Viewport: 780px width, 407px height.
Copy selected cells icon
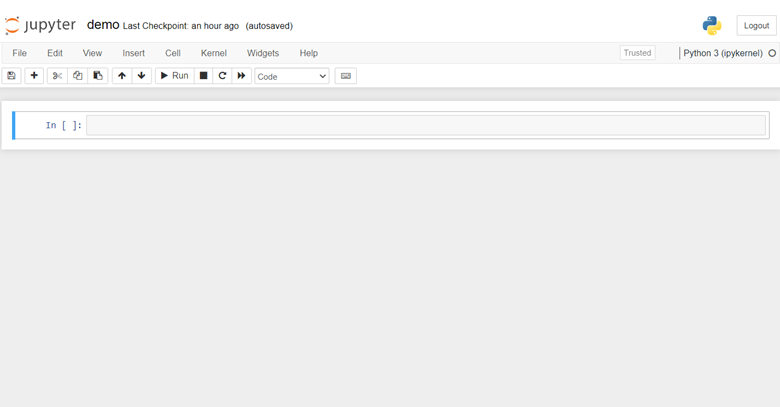tap(78, 76)
